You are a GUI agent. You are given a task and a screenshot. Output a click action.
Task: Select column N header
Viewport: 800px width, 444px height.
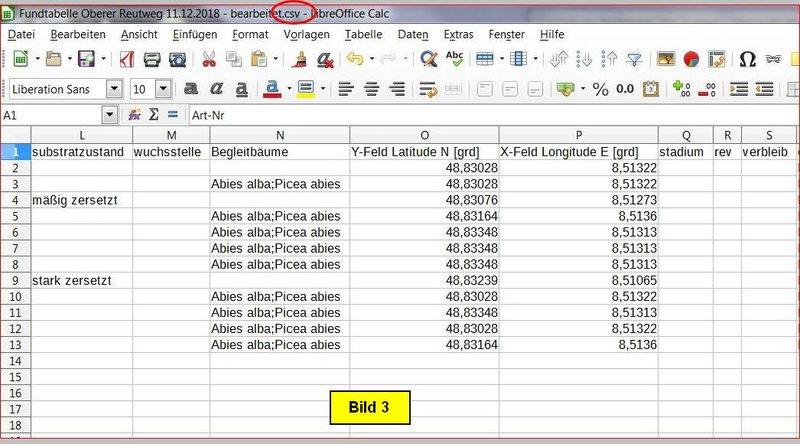click(x=280, y=135)
